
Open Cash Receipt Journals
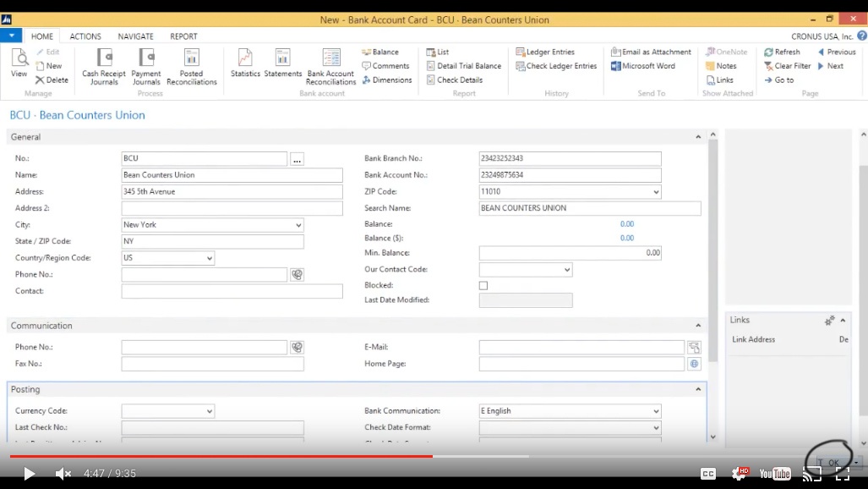pos(103,67)
